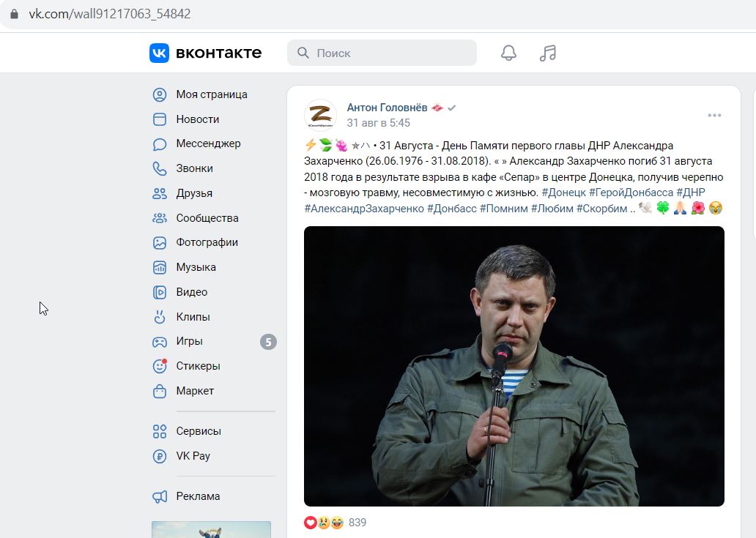Open hashtag #ГеройДонбасса
This screenshot has width=756, height=538.
pos(631,193)
